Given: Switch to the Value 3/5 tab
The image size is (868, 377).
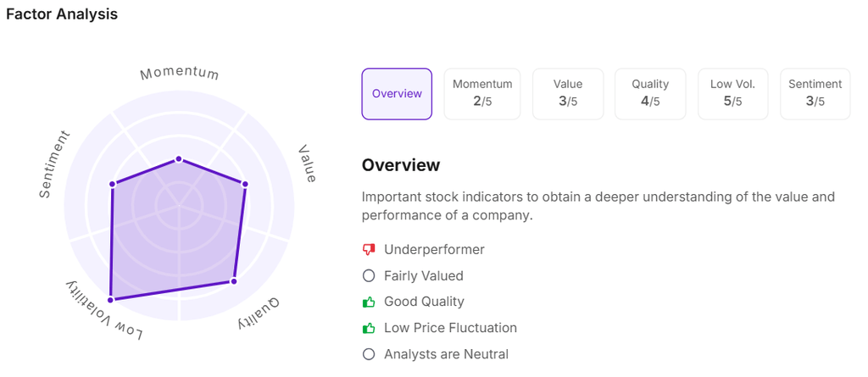Looking at the screenshot, I should click(568, 94).
